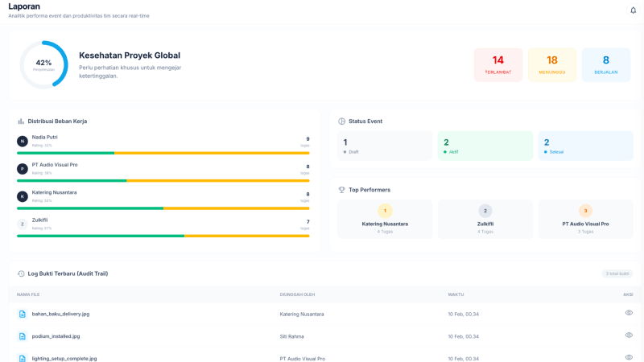Click the Status Event globe icon
Image resolution: width=644 pixels, height=362 pixels.
(x=341, y=121)
